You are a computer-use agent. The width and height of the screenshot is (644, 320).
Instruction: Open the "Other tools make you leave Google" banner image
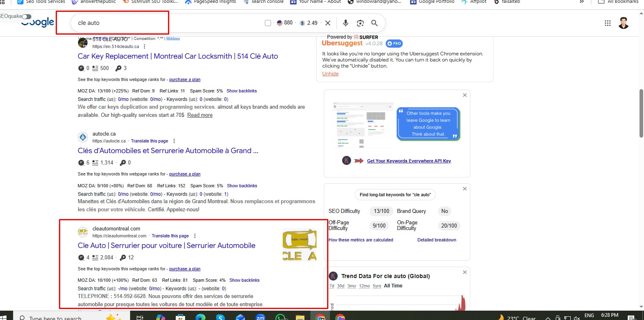click(x=396, y=124)
